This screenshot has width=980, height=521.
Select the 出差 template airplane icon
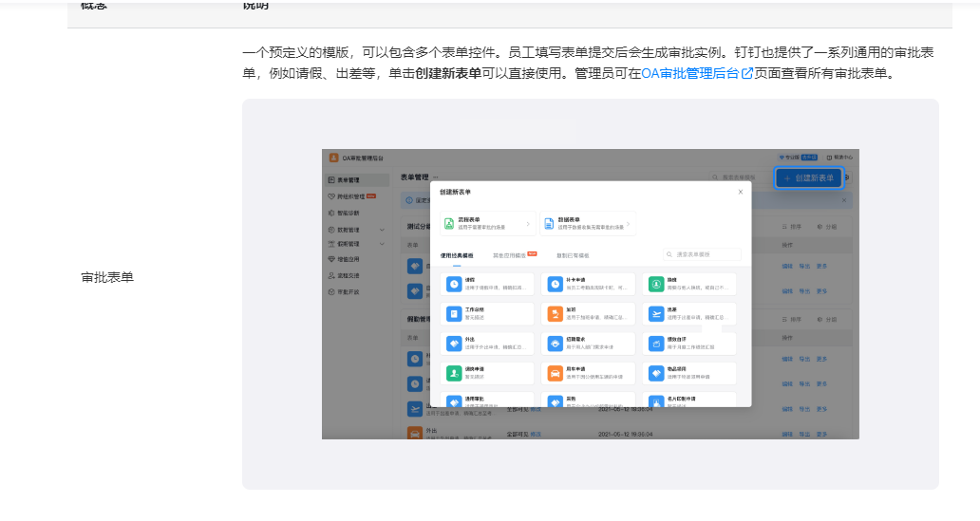point(655,313)
